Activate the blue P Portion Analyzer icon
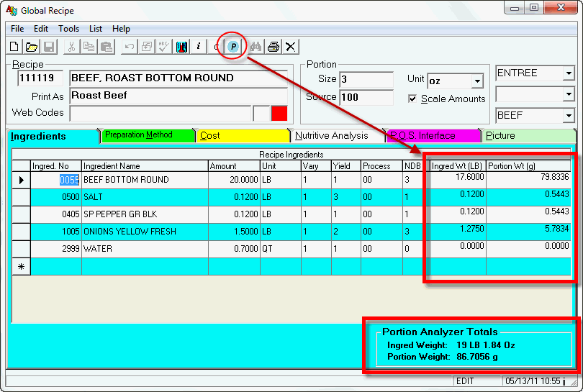Viewport: 583px width, 392px height. [233, 47]
